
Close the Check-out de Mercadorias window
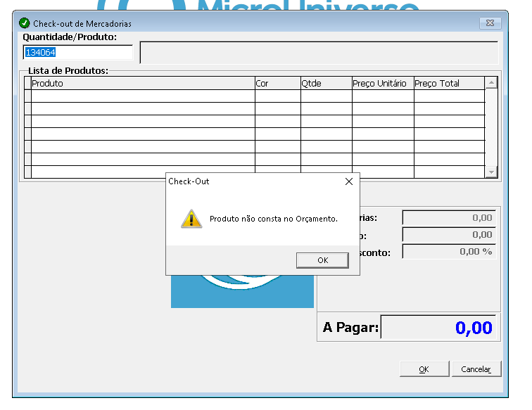point(490,23)
